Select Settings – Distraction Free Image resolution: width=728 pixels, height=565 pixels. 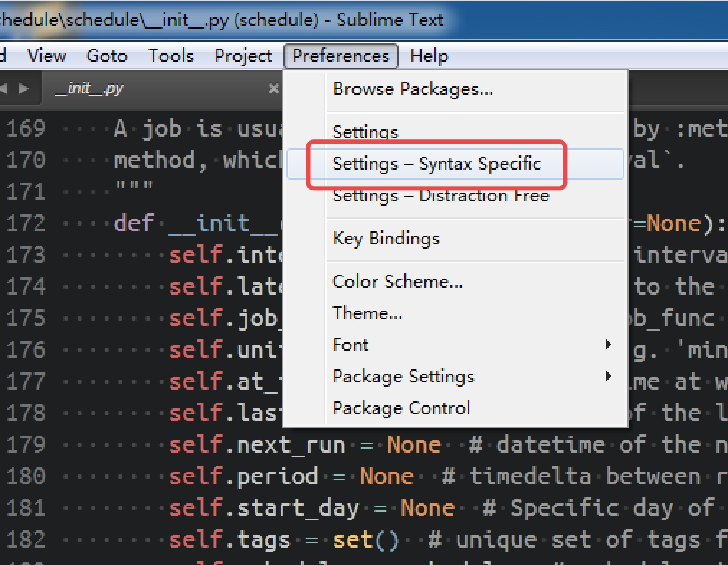click(455, 196)
